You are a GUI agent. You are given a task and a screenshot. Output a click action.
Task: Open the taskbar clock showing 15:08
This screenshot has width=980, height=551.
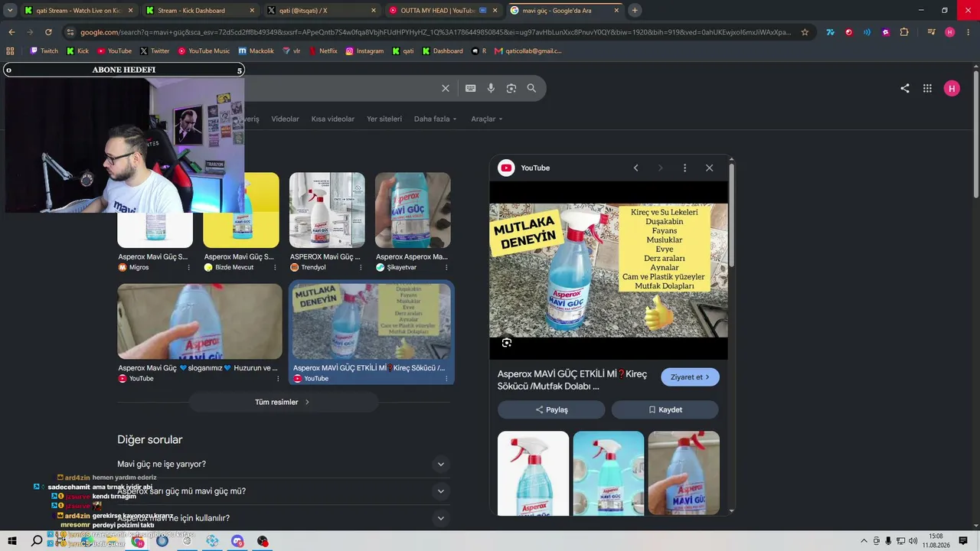point(936,541)
